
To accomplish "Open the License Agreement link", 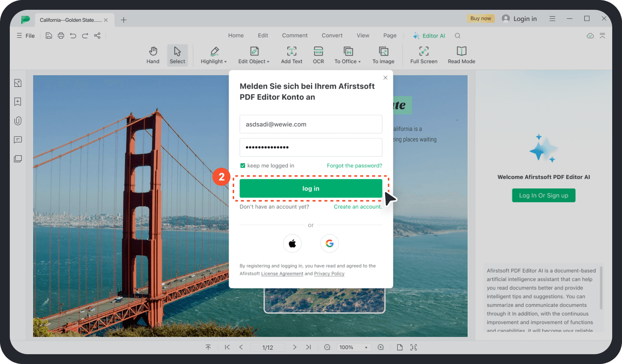I will 282,274.
